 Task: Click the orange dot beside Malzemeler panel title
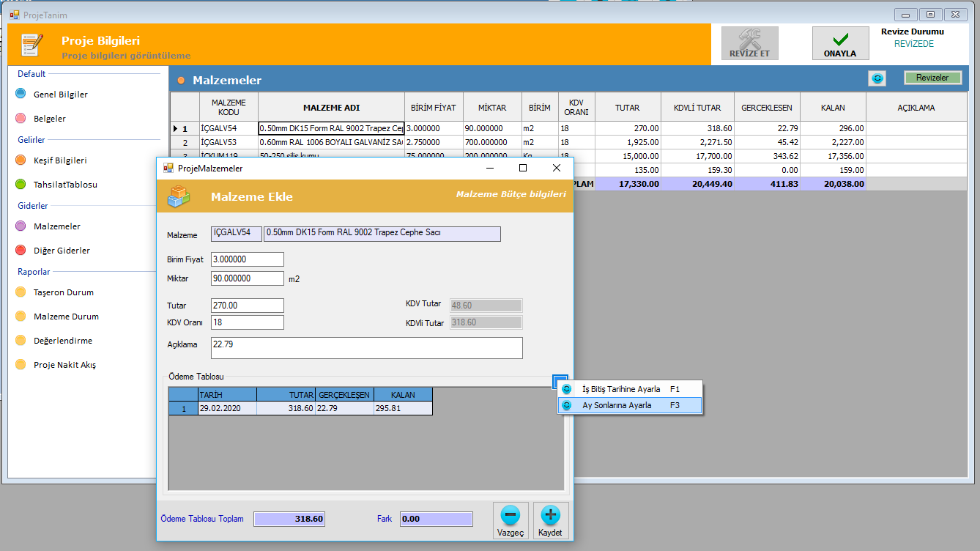click(x=181, y=80)
